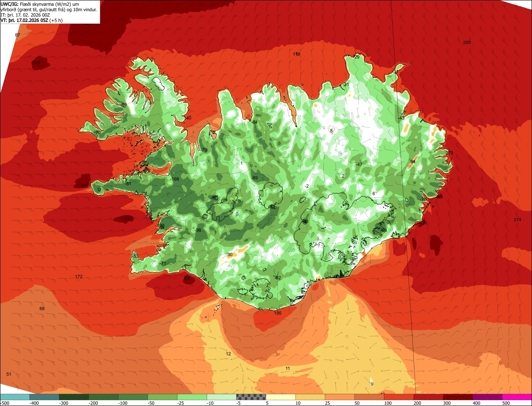The width and height of the screenshot is (532, 406).
Task: Click the darkest green -300 to -200 swatch
Action: coord(74,397)
